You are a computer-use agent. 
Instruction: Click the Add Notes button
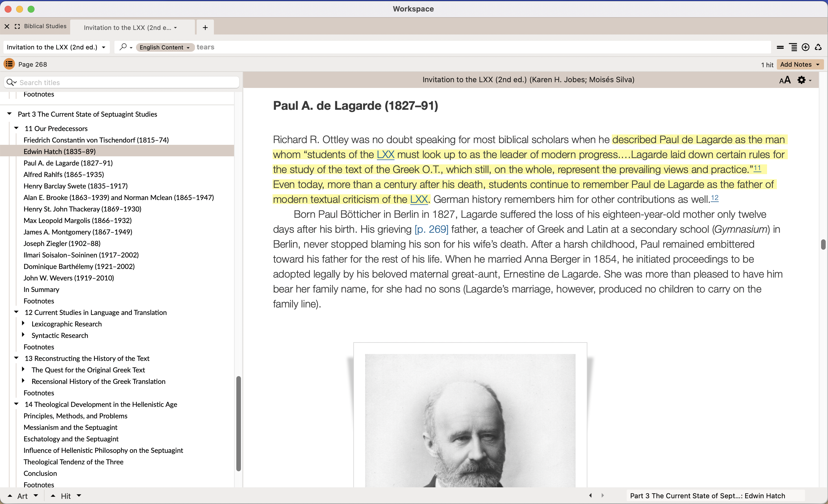[x=800, y=64]
